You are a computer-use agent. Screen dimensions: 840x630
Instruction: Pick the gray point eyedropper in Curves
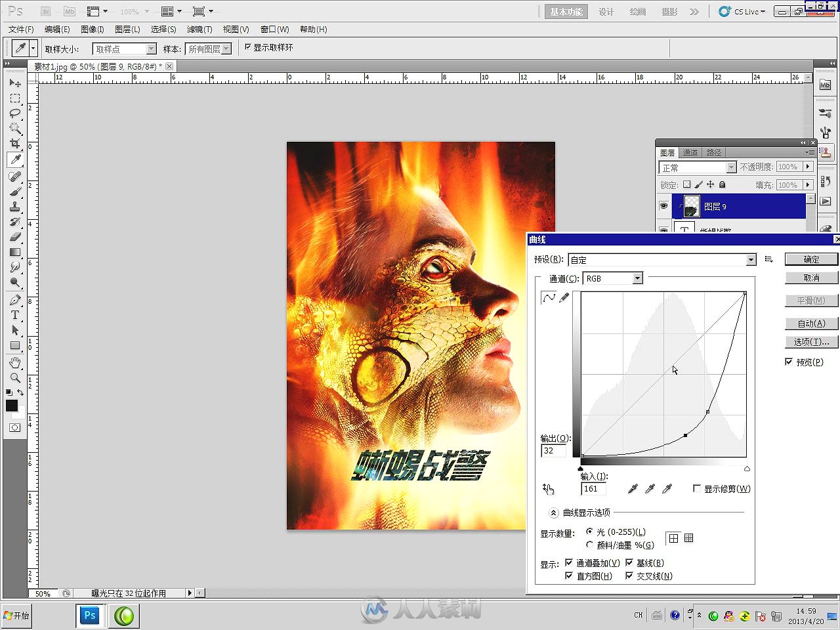tap(650, 489)
